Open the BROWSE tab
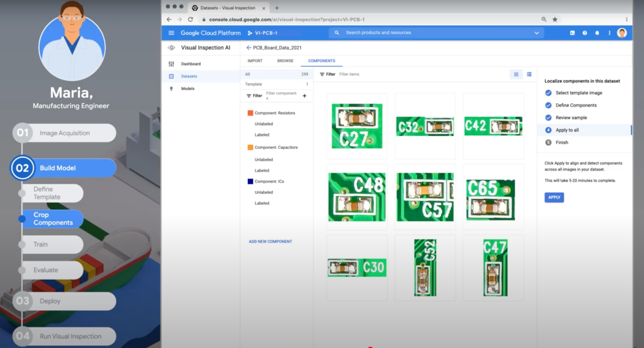This screenshot has width=644, height=348. (x=285, y=61)
